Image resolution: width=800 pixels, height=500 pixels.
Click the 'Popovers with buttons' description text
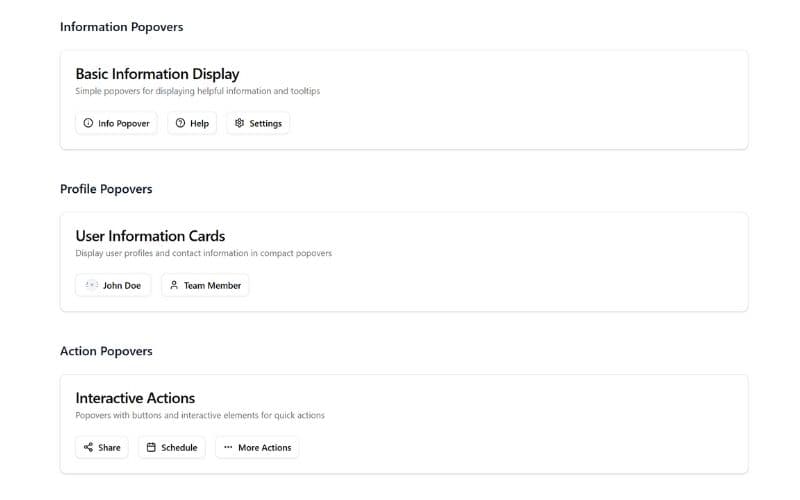tap(200, 415)
